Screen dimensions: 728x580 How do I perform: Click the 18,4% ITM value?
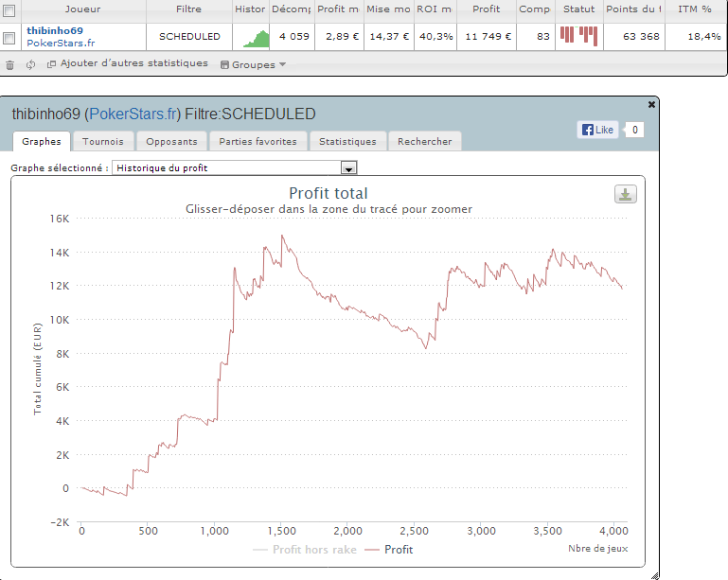click(x=703, y=37)
